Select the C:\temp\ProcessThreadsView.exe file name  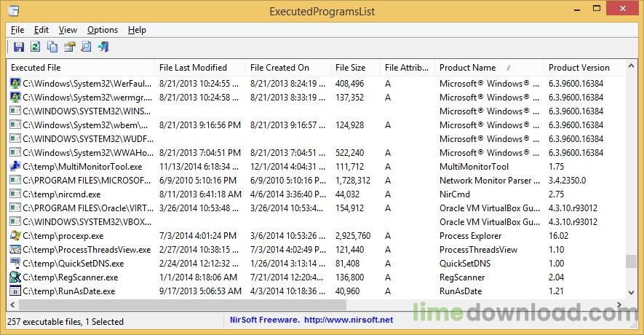[87, 250]
